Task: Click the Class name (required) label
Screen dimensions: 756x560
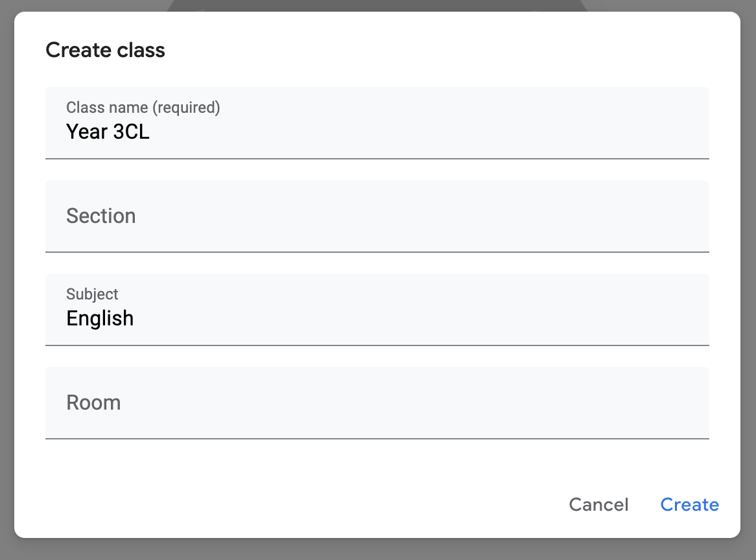Action: pyautogui.click(x=142, y=108)
